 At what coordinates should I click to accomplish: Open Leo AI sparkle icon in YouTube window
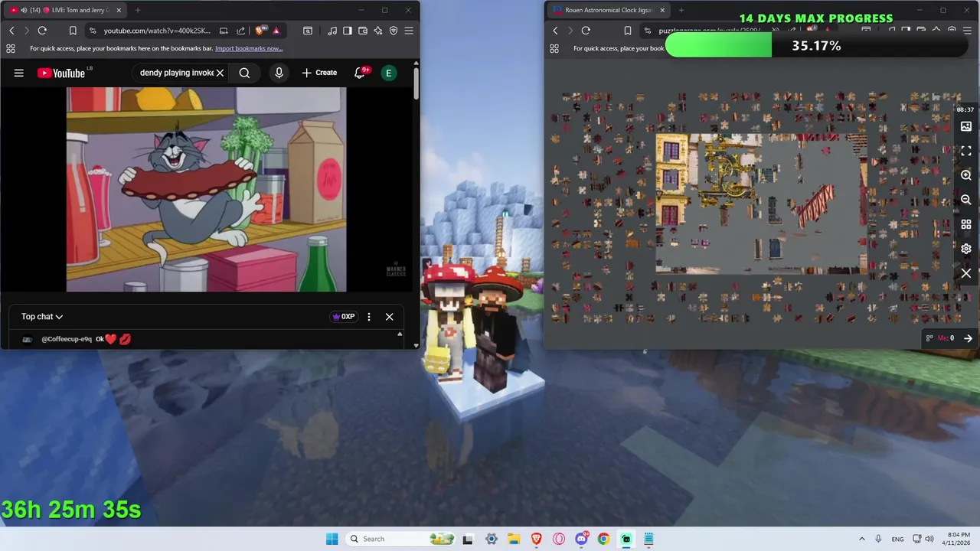378,31
